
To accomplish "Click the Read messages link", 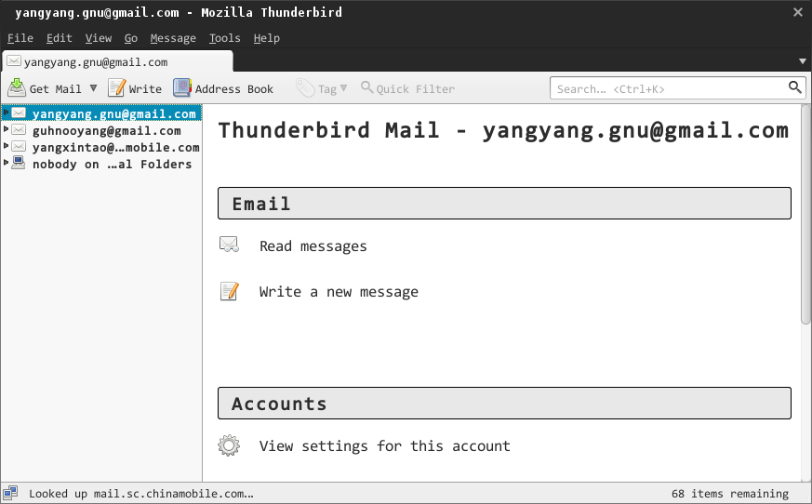I will (x=313, y=245).
